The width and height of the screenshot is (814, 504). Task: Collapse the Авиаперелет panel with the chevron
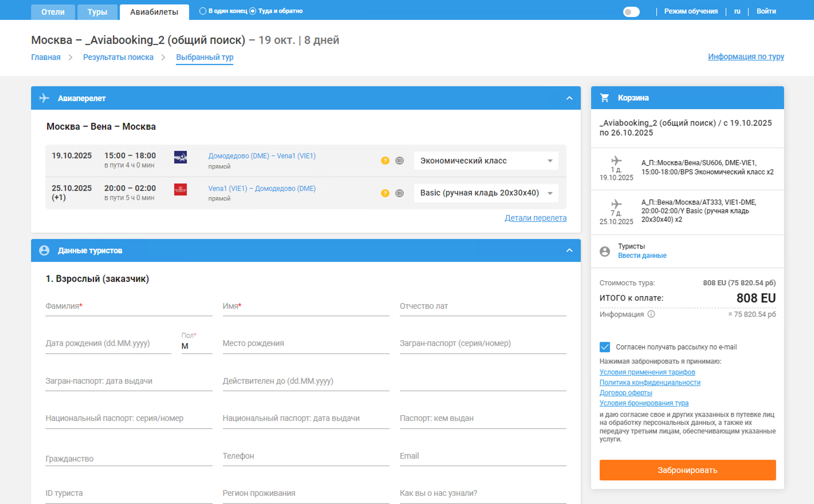(569, 98)
